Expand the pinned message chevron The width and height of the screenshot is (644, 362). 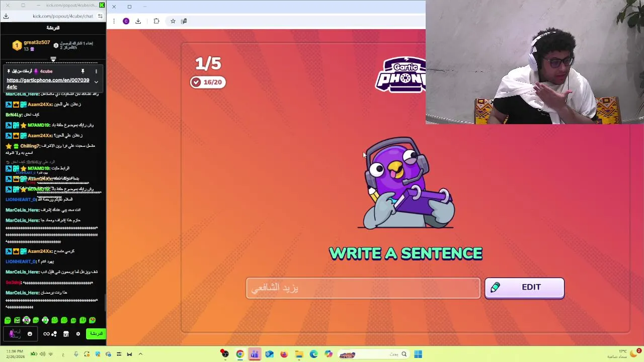(96, 82)
